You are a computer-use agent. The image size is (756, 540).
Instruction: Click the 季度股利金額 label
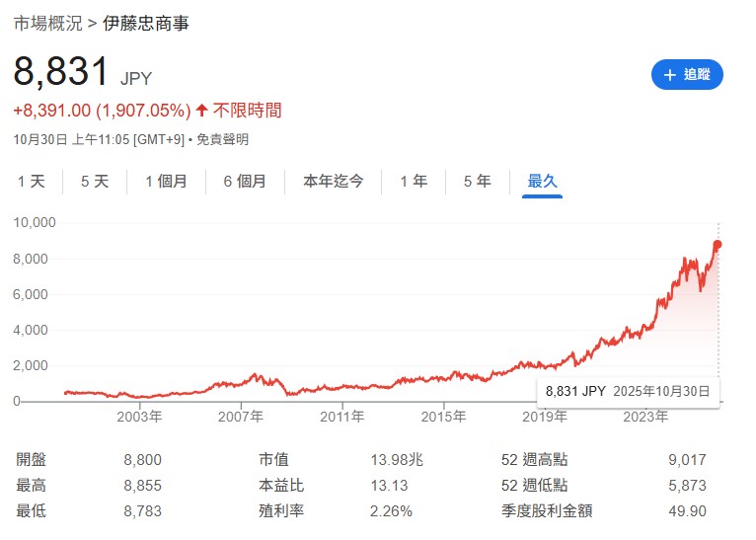coord(547,510)
